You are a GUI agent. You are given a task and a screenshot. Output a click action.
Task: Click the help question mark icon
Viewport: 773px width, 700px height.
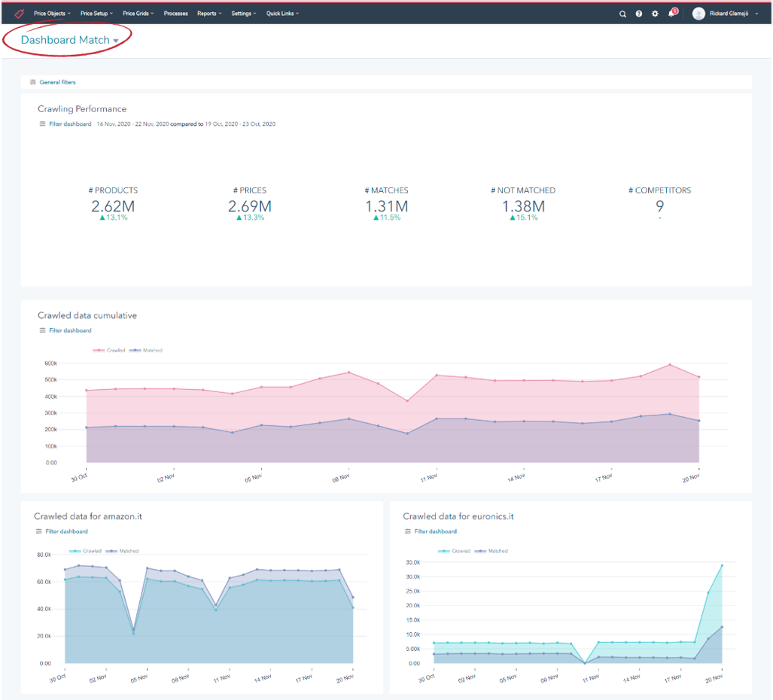639,14
